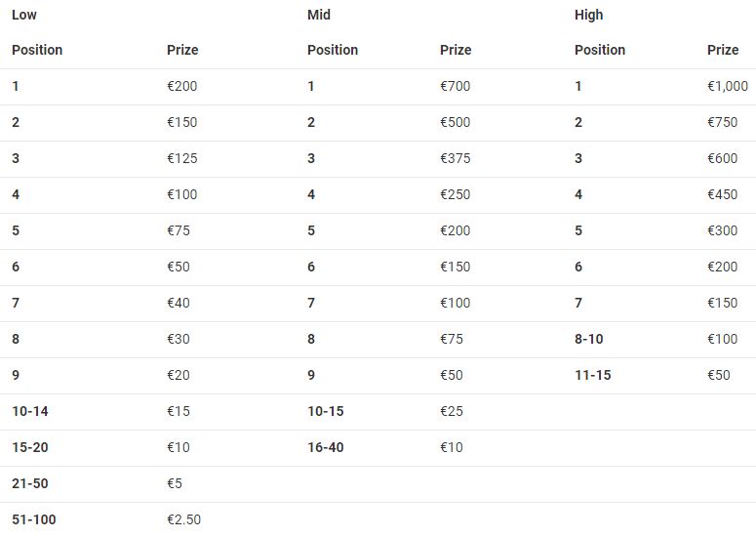This screenshot has height=537, width=756.
Task: Click the Mid tier heading
Action: [x=319, y=15]
